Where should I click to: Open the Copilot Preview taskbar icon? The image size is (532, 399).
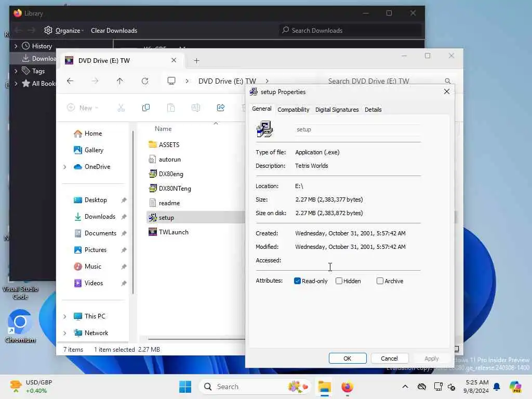pos(515,387)
